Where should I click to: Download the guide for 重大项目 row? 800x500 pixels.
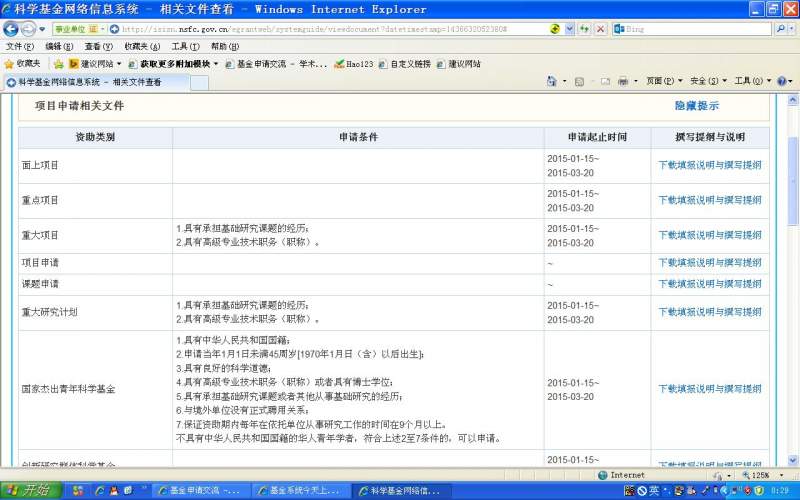coord(710,235)
